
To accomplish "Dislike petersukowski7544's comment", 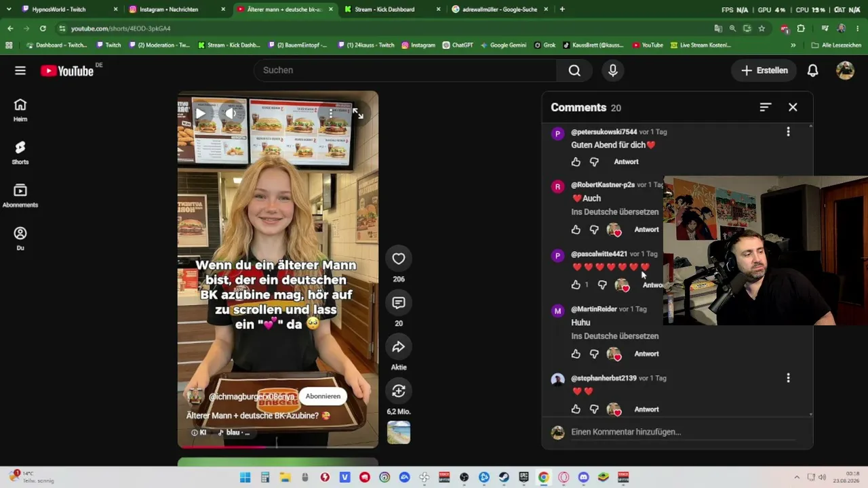I will click(594, 162).
